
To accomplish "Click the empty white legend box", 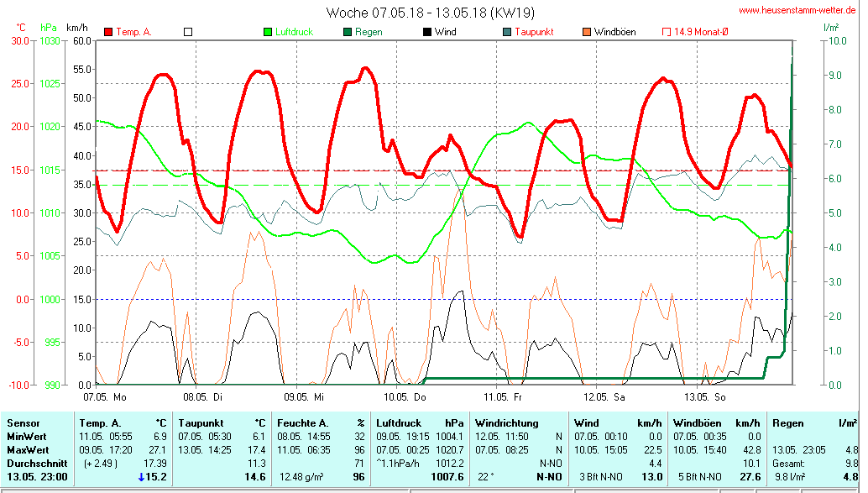I will [x=188, y=32].
